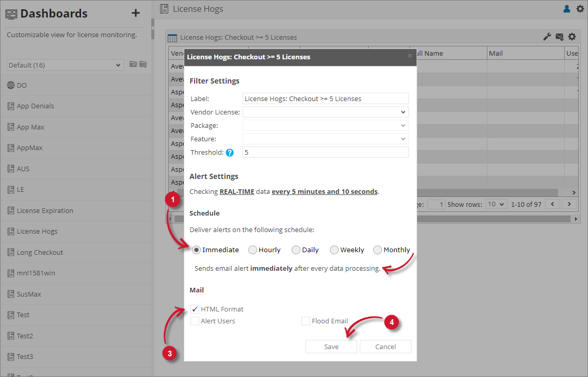Save the alert settings

(x=331, y=347)
